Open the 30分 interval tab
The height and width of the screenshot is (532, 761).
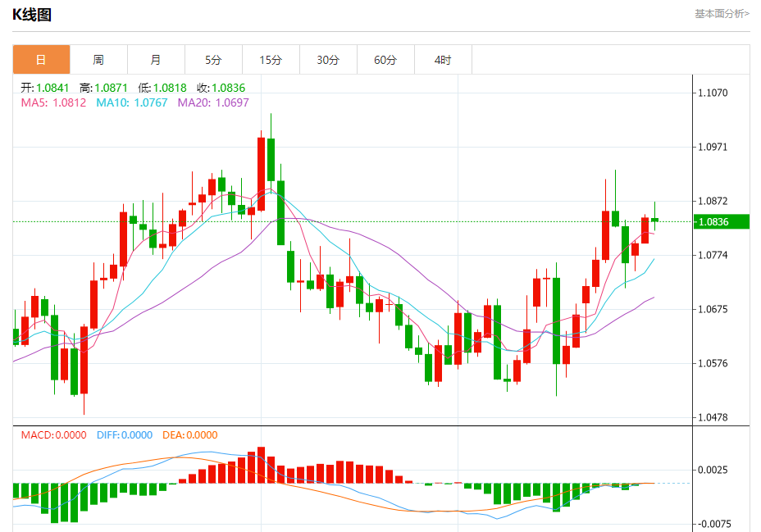click(328, 60)
